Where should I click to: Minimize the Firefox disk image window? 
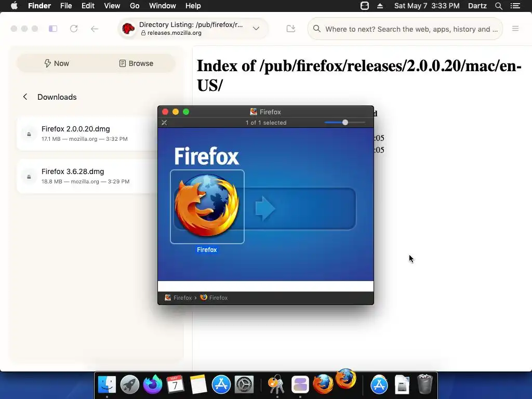point(176,112)
